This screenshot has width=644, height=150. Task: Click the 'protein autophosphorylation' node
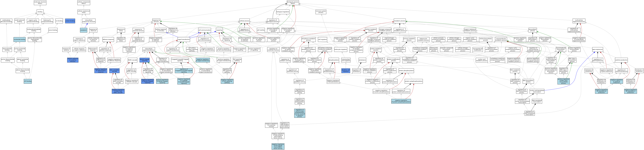414,81
